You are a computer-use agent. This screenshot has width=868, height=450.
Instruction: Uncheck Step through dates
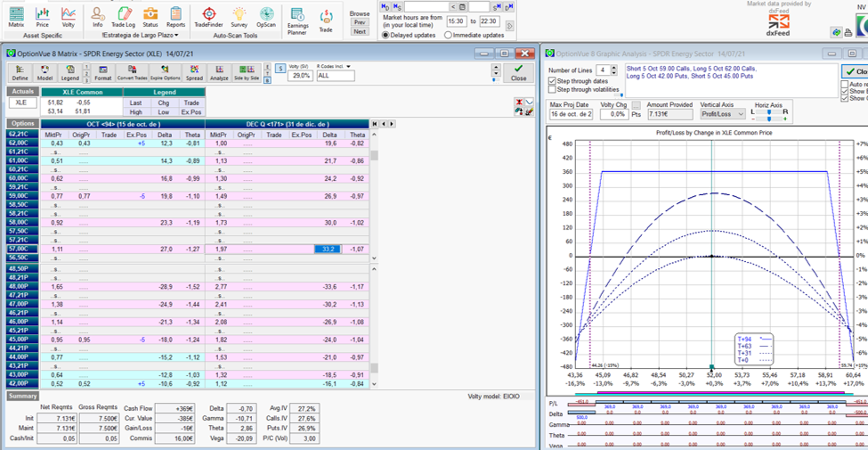pyautogui.click(x=551, y=80)
